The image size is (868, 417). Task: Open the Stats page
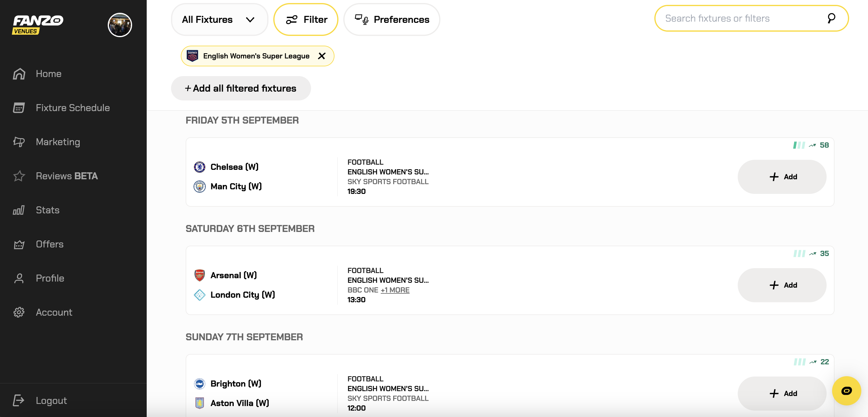point(47,210)
